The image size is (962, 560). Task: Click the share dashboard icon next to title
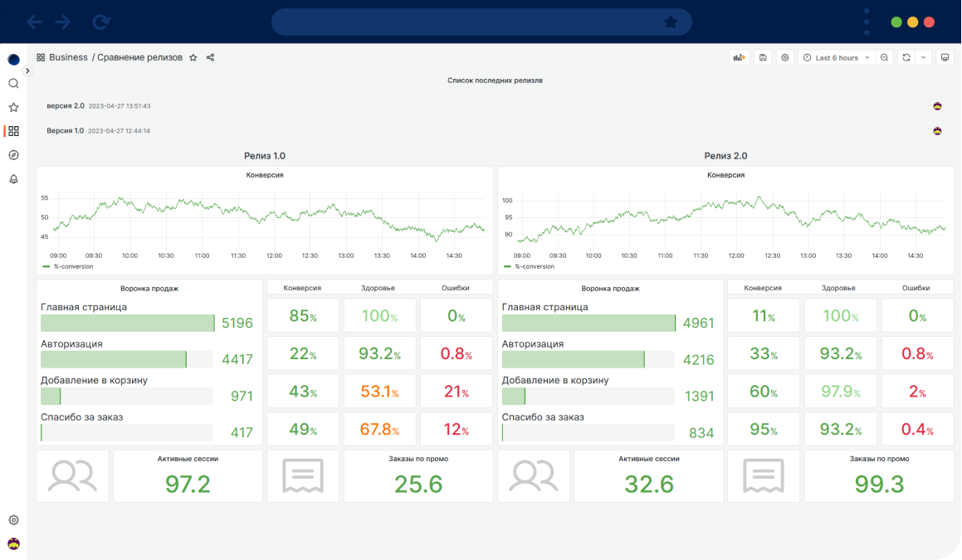[210, 57]
